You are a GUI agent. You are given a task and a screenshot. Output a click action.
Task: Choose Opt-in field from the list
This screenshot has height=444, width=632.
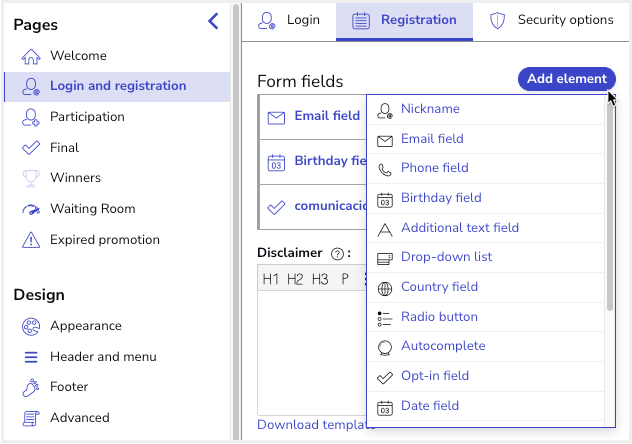pyautogui.click(x=434, y=376)
